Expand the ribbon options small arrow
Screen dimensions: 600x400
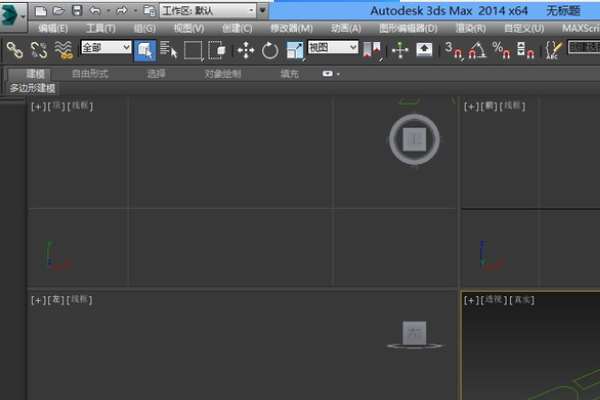(338, 74)
